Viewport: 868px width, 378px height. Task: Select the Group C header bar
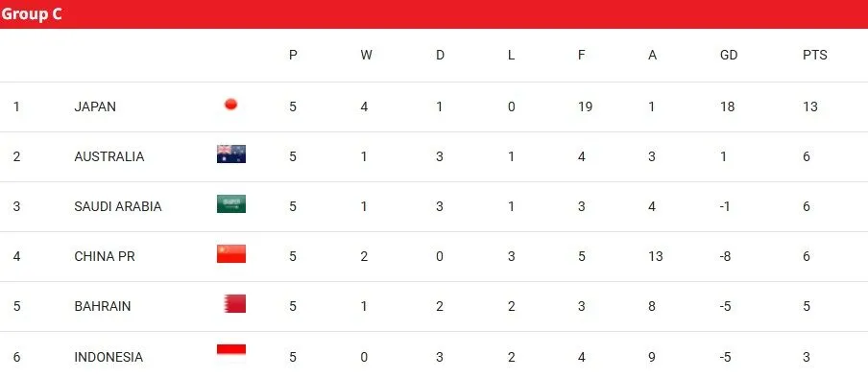(434, 13)
